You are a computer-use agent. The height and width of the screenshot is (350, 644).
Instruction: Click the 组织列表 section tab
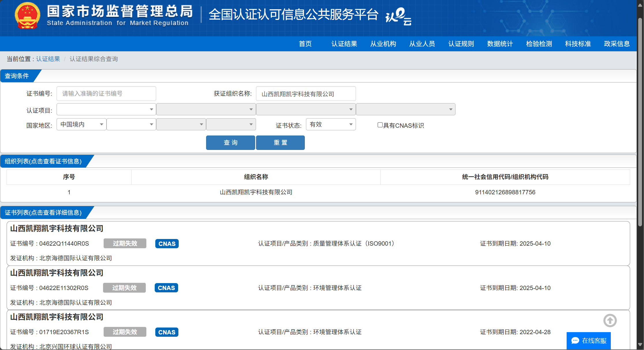click(x=43, y=161)
